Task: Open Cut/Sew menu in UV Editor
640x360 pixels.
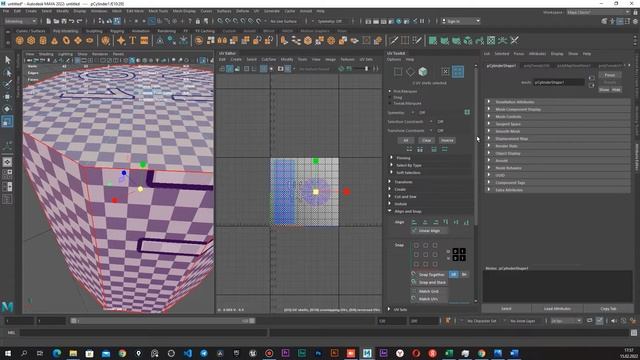Action: (x=269, y=60)
